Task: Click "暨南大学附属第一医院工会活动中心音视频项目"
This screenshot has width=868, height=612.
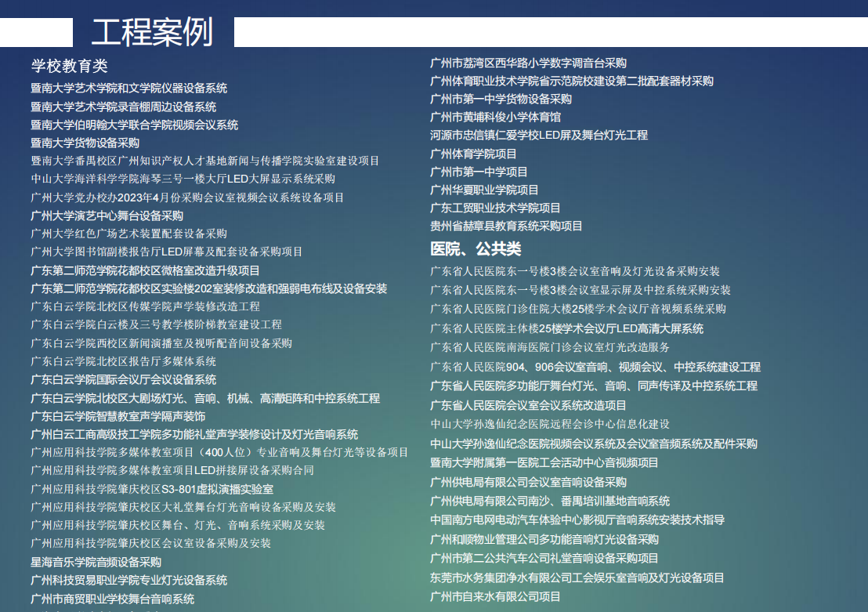Action: tap(544, 463)
